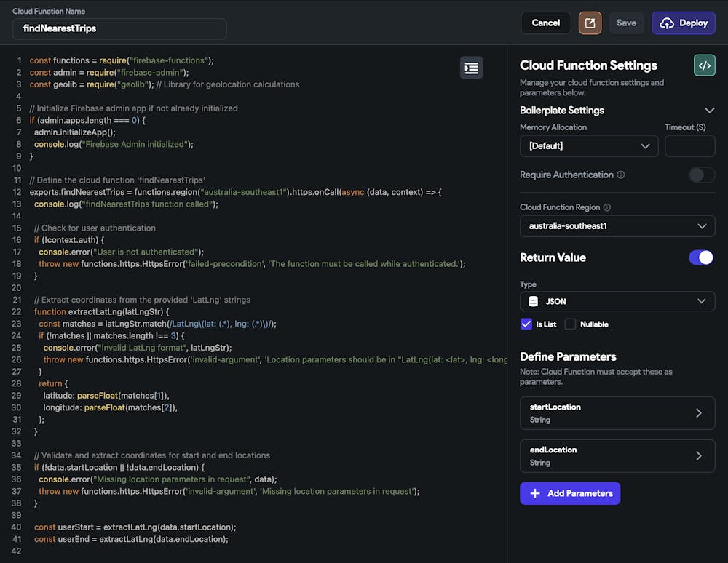
Task: Open the endLocation parameter item
Action: tap(617, 456)
